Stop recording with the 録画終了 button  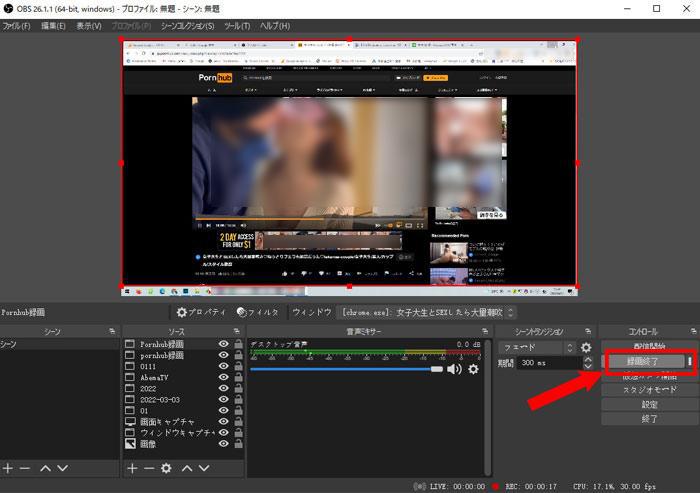click(643, 361)
